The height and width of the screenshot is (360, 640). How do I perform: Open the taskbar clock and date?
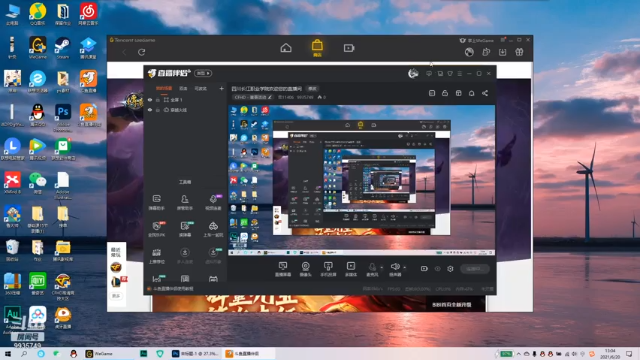[610, 354]
